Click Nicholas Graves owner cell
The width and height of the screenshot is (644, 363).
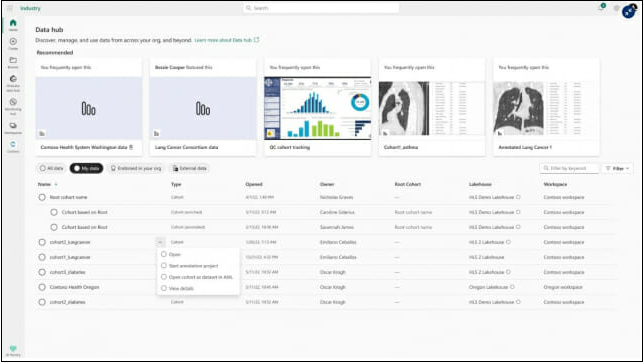[x=336, y=197]
